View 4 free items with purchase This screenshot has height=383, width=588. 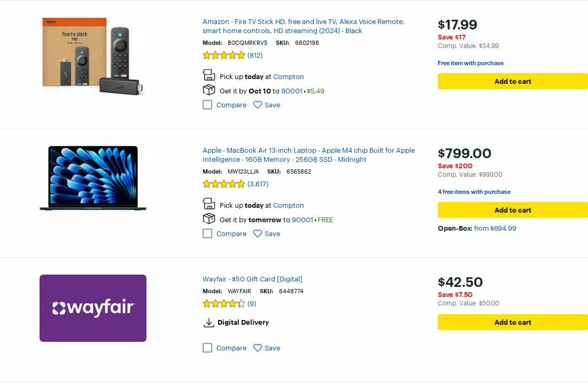click(x=474, y=192)
